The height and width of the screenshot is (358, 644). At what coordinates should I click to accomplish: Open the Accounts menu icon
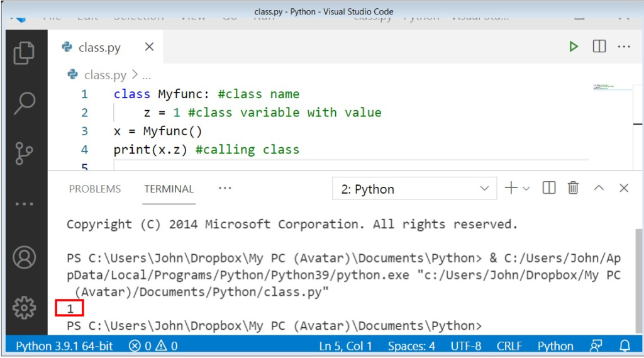pos(25,257)
